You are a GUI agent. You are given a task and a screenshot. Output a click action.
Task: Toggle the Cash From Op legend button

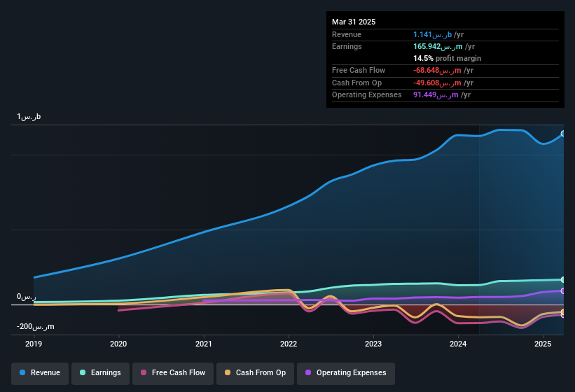(x=255, y=373)
